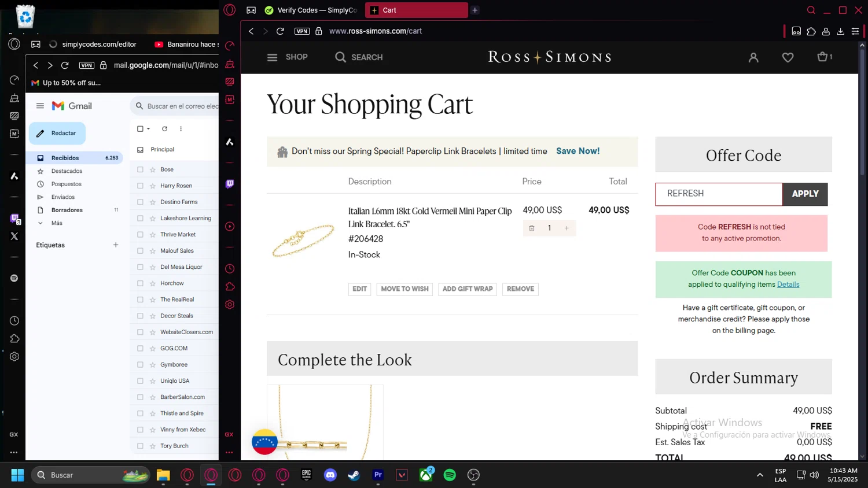This screenshot has width=868, height=488.
Task: Open the Complete the Look necklace image
Action: [325, 423]
